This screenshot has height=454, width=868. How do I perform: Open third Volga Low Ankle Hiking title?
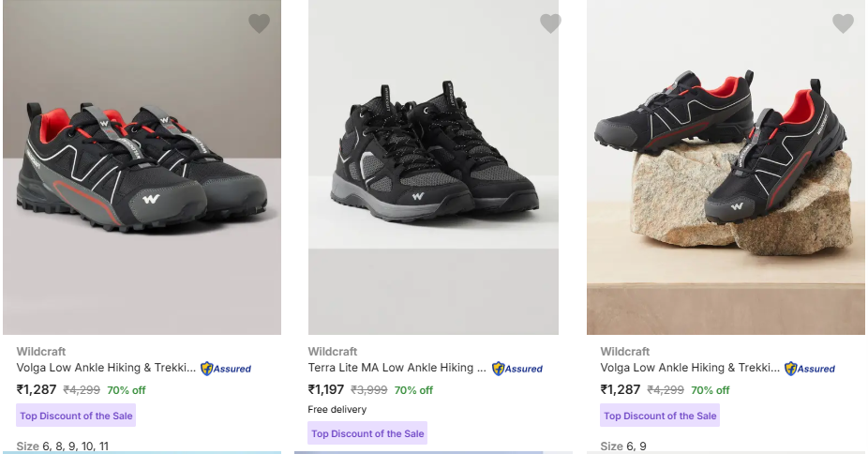click(690, 368)
